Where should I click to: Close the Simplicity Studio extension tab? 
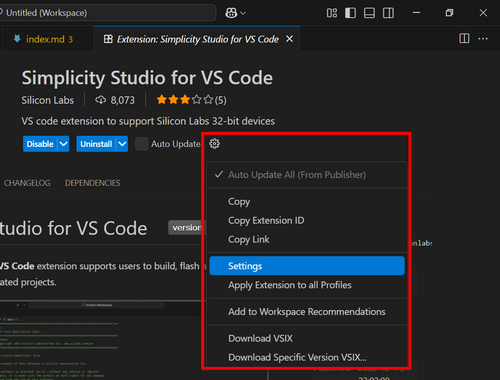click(290, 39)
